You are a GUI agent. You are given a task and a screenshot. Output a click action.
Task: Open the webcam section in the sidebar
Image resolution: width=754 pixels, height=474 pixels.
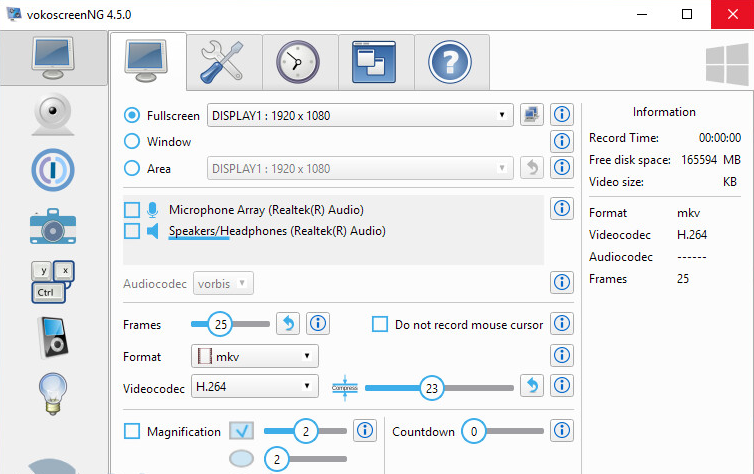(53, 114)
